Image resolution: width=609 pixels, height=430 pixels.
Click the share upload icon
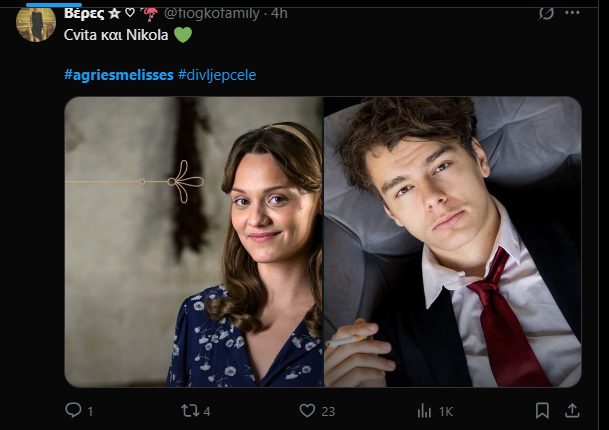[x=573, y=410]
